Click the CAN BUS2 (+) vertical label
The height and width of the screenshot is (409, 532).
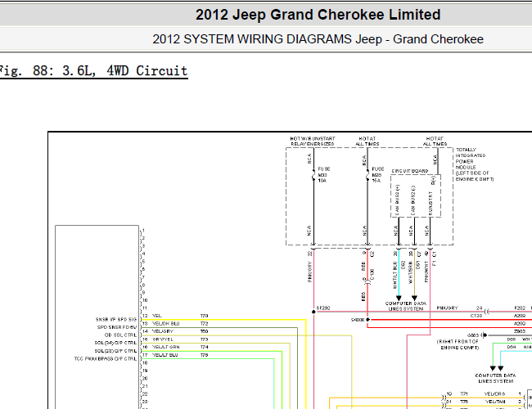pos(398,200)
